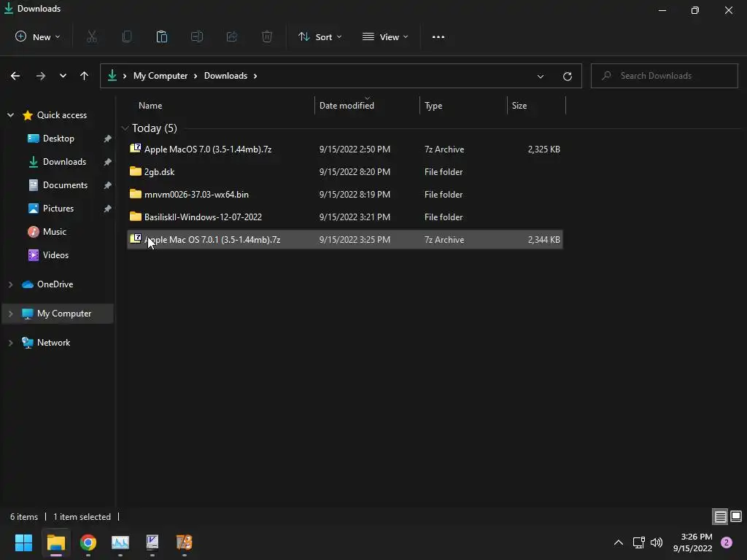Go up one folder level arrow

pos(85,76)
